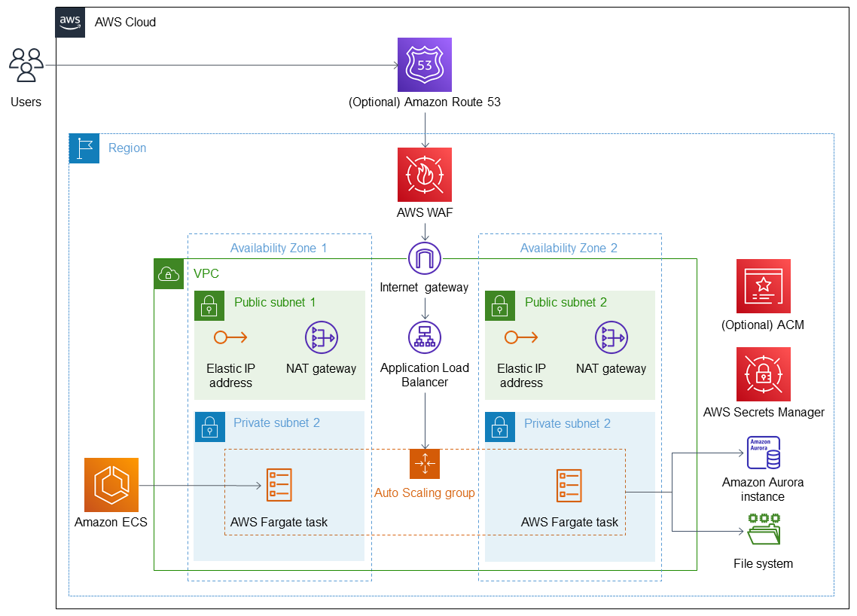
Task: Click the AWS logo in the corner
Action: click(x=72, y=22)
